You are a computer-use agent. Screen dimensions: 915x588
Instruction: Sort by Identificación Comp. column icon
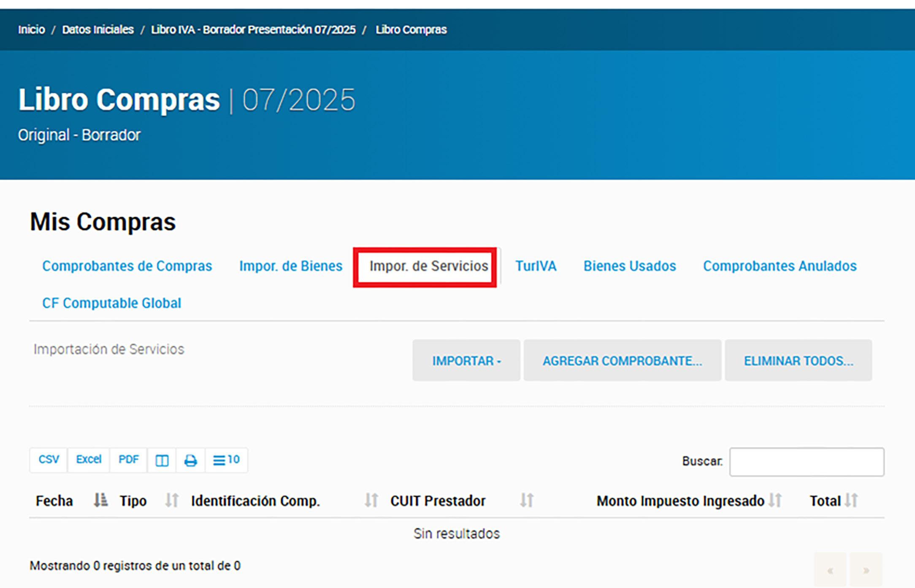pos(371,500)
